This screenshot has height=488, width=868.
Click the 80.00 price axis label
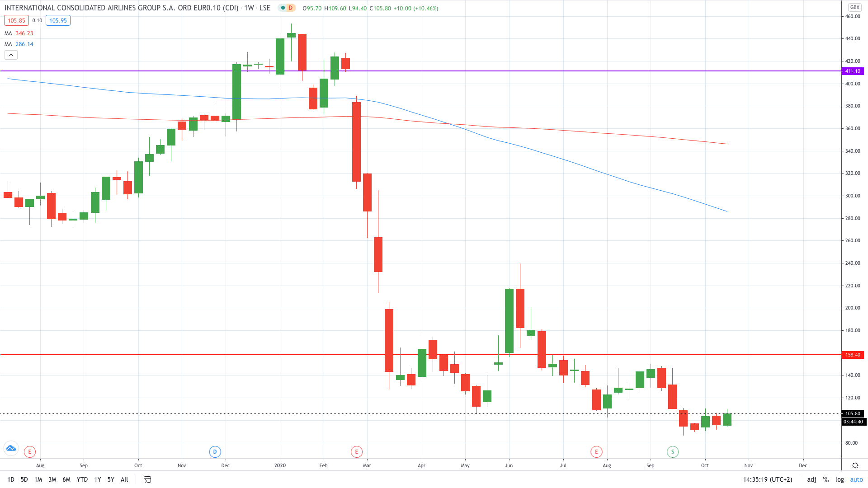(851, 443)
